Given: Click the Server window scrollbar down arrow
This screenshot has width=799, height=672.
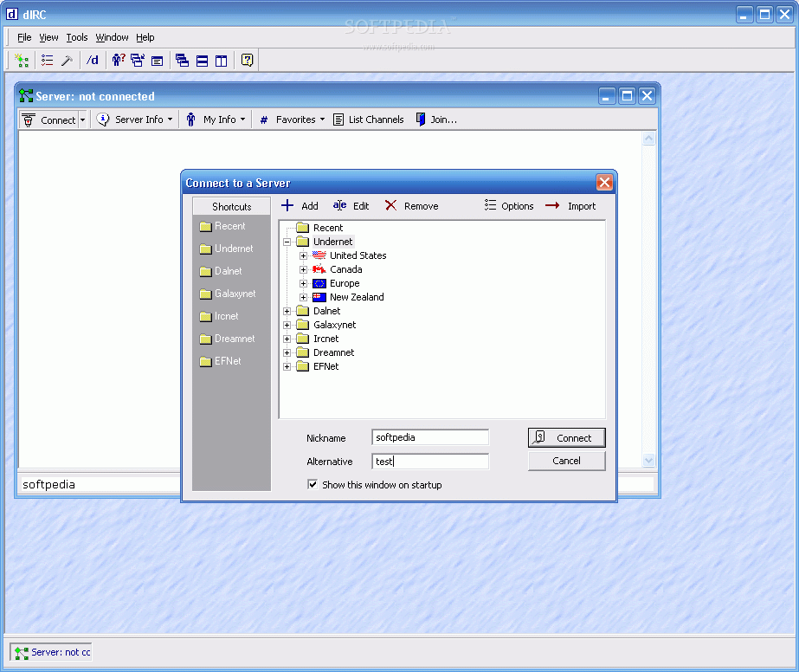Looking at the screenshot, I should (648, 461).
